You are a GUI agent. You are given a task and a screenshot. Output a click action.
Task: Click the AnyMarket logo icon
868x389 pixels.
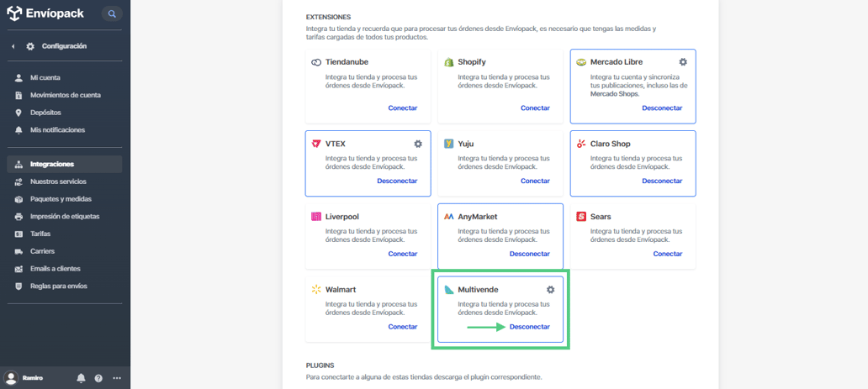[449, 217]
